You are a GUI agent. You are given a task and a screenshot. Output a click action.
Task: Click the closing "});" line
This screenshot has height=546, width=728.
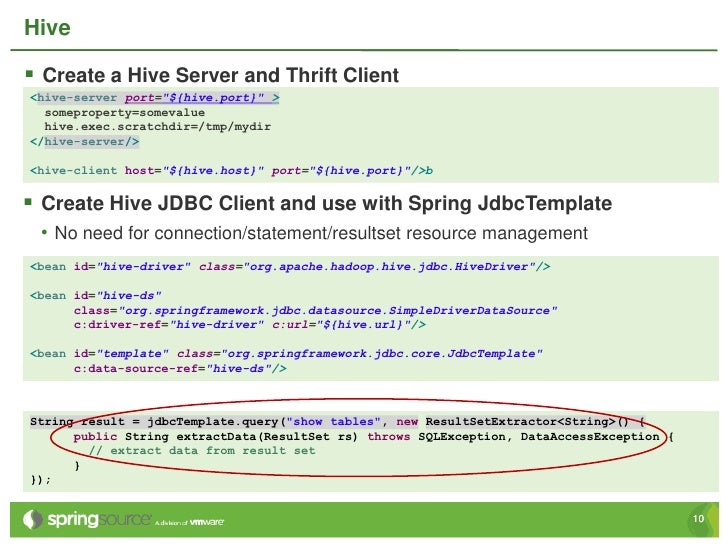pos(40,480)
